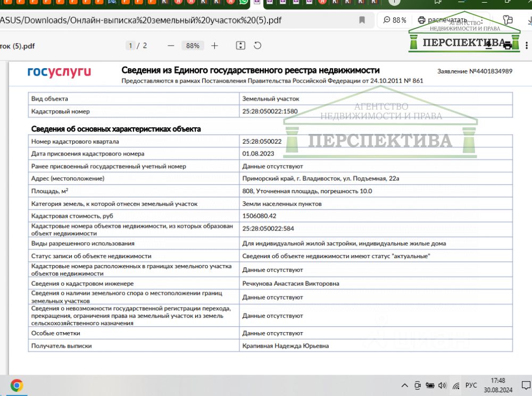The height and width of the screenshot is (396, 532).
Task: Zoom in the PDF with plus button
Action: pos(214,46)
